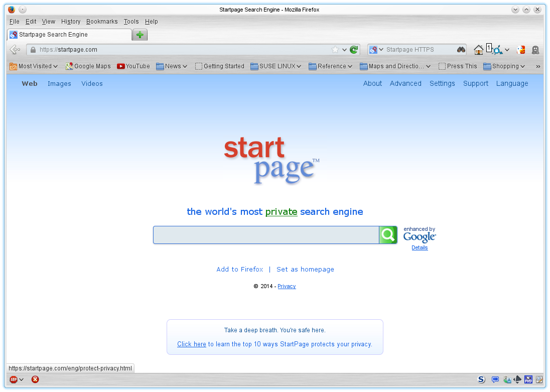Reload the page with the green refresh icon
The image size is (550, 392).
354,50
